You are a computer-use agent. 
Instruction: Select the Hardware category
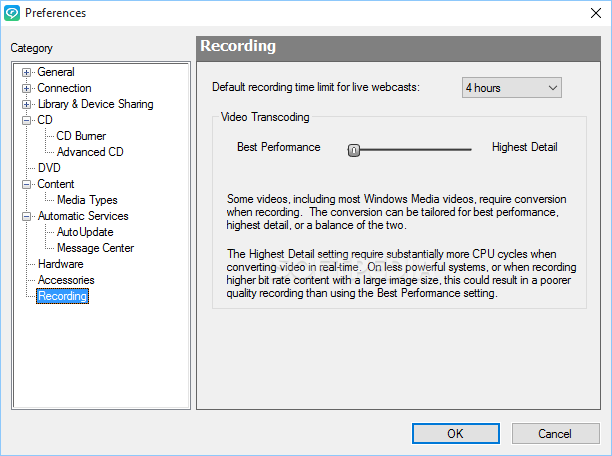tap(60, 264)
